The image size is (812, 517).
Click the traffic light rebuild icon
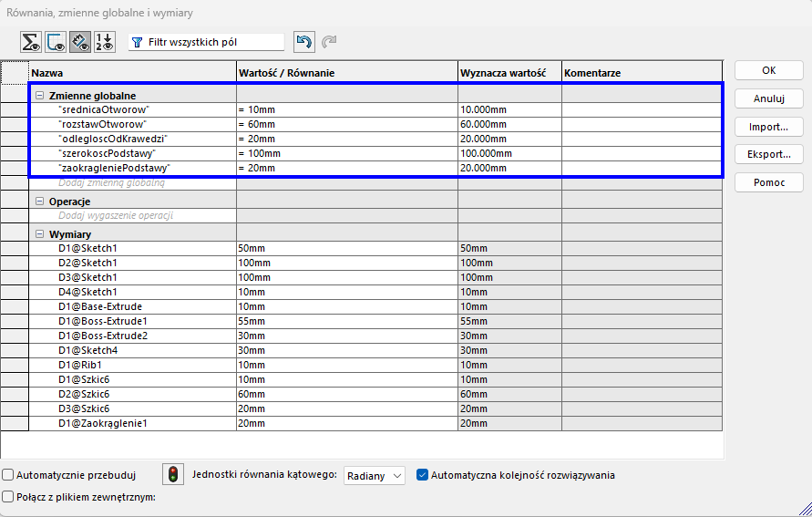pos(173,474)
